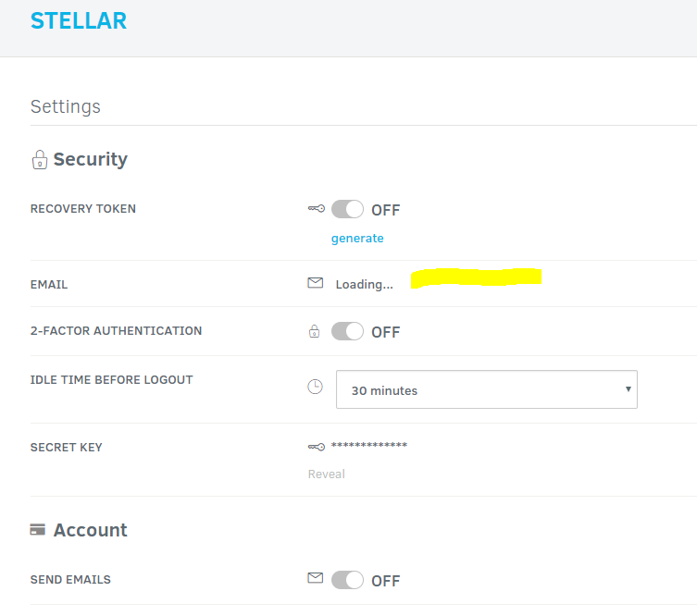The width and height of the screenshot is (697, 616).
Task: Click the masked secret key asterisks
Action: (369, 447)
